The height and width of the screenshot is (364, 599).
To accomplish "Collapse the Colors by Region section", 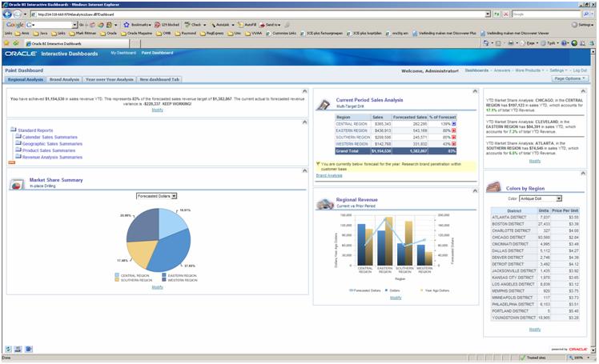I will [x=583, y=174].
